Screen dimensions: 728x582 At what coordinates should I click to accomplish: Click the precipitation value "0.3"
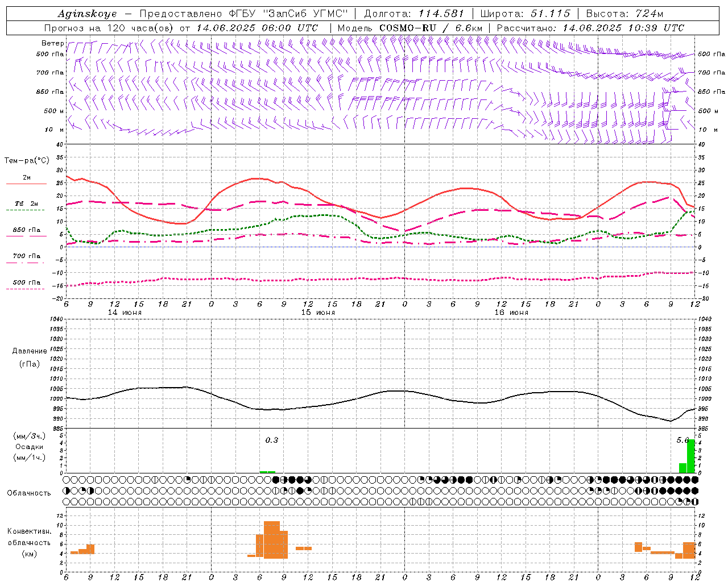tap(272, 440)
